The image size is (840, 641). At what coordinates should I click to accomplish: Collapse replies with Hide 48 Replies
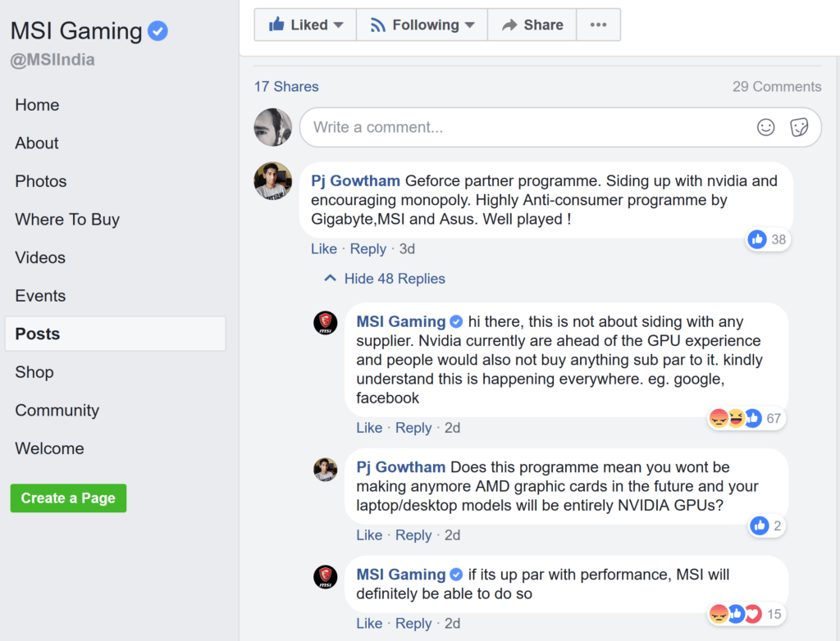tap(385, 279)
